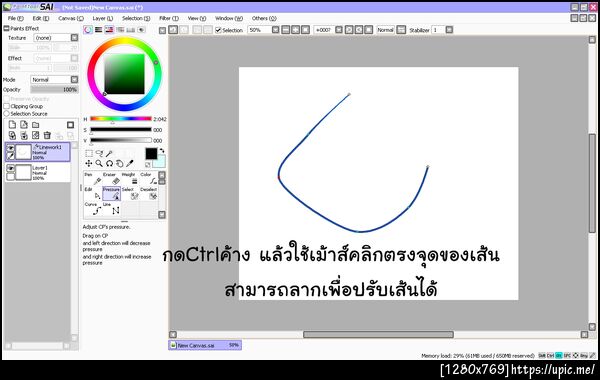Screen dimensions: 600x380
Task: Choose the Curve tool
Action: pos(93,209)
